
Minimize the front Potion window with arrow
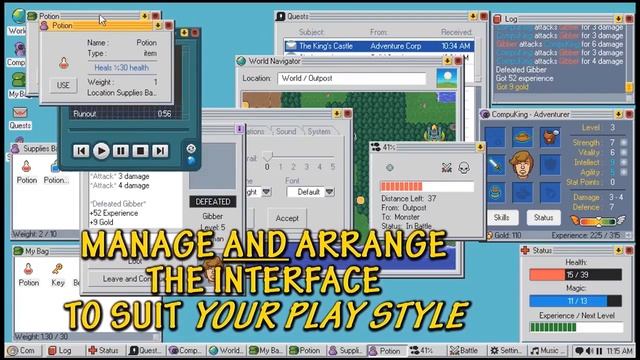click(x=158, y=25)
